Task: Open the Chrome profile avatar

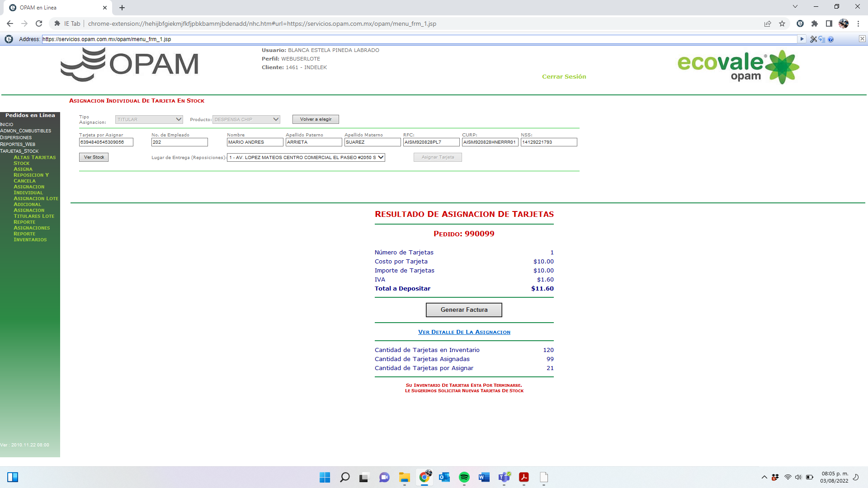Action: (x=844, y=23)
